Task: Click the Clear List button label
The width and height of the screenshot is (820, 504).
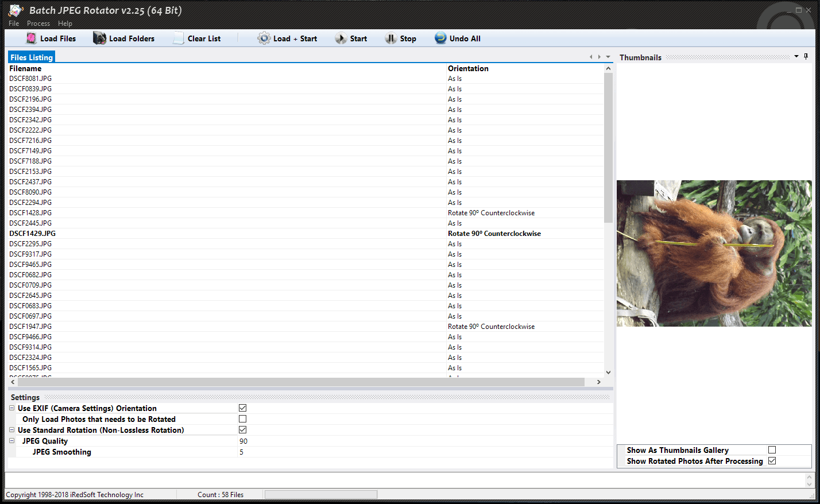Action: coord(204,38)
